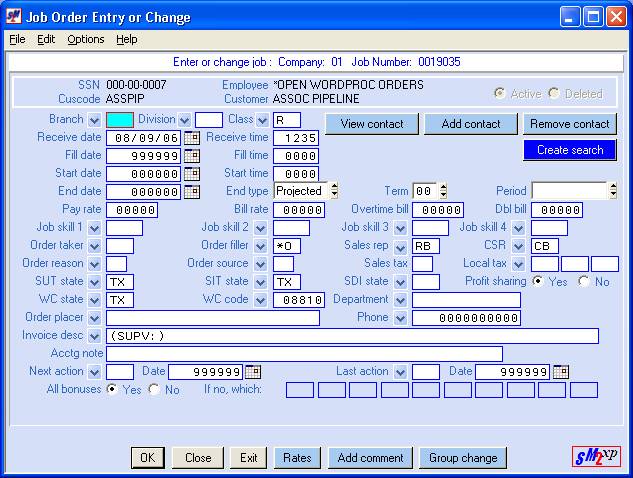This screenshot has height=478, width=633.
Task: Open calendar picker for Receive date
Action: coord(191,138)
